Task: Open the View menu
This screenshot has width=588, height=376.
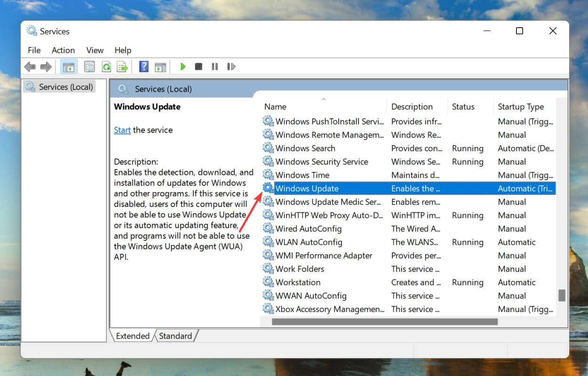Action: click(x=95, y=50)
